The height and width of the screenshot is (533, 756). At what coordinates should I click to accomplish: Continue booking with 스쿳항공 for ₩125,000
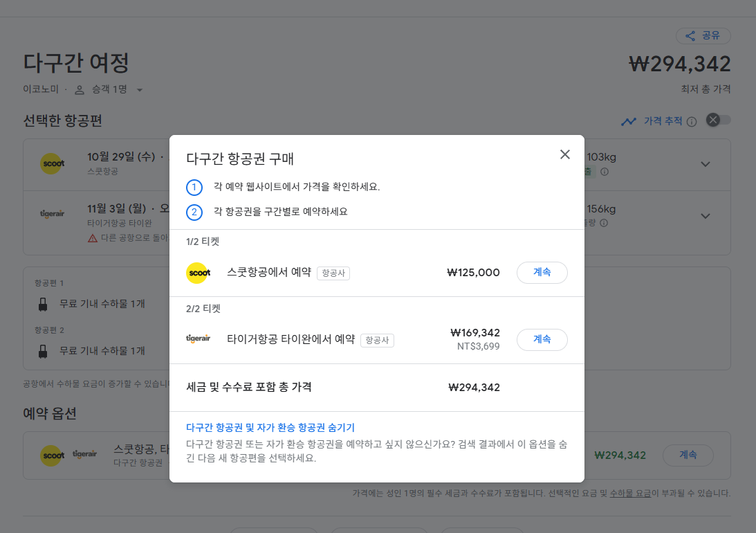coord(542,273)
